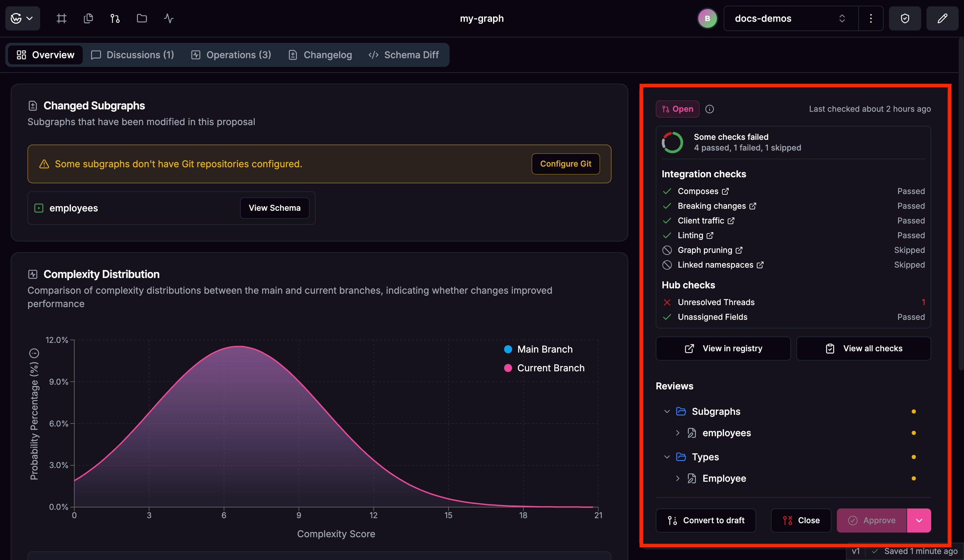The width and height of the screenshot is (964, 560).
Task: Open the pull request branch icon in toolbar
Action: pyautogui.click(x=115, y=18)
